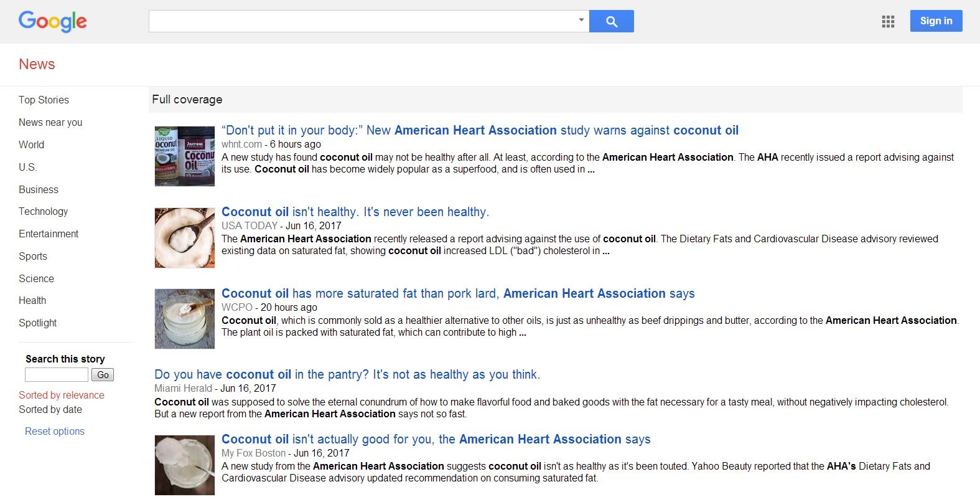Open the Google apps grid

[888, 21]
